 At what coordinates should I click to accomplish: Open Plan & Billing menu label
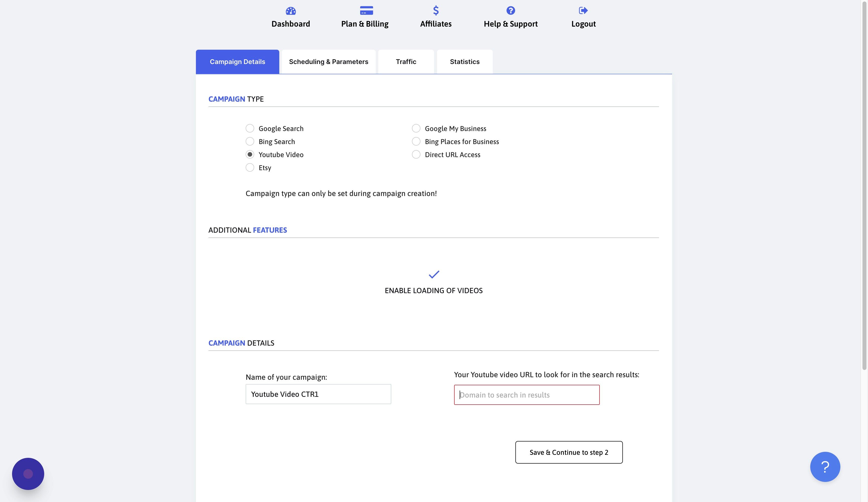(365, 24)
